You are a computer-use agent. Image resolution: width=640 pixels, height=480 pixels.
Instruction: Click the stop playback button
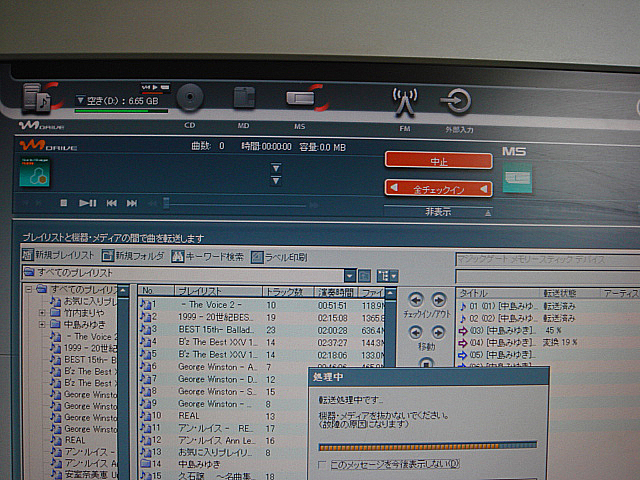click(64, 202)
